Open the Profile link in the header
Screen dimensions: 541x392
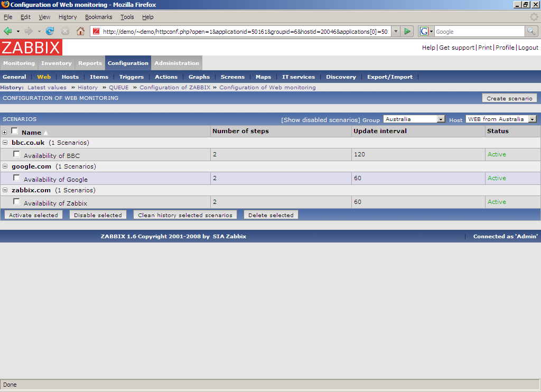(505, 48)
